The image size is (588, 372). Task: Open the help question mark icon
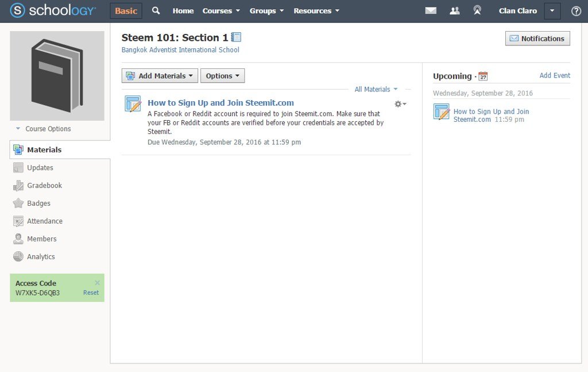click(x=576, y=11)
